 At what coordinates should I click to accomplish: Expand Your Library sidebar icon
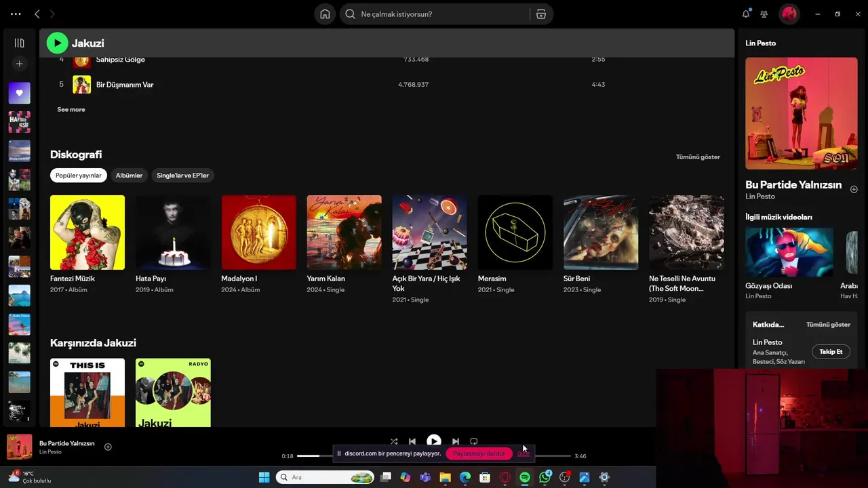point(19,43)
